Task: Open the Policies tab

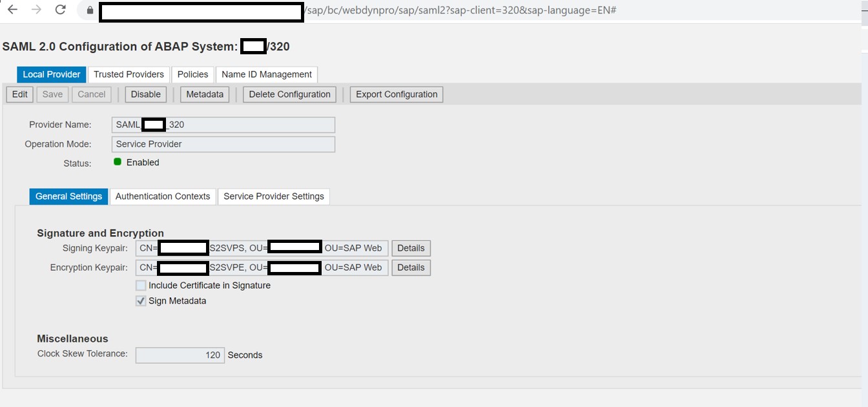Action: [x=192, y=74]
